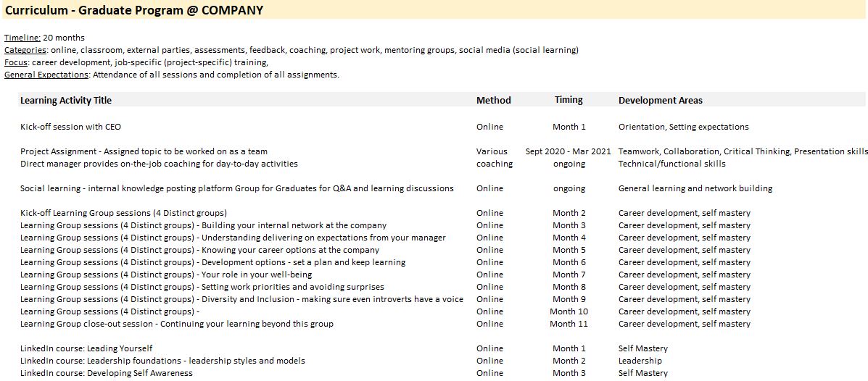The height and width of the screenshot is (381, 868).
Task: Select the Sept 2020 - Mar 2021 timing cell
Action: coord(569,151)
